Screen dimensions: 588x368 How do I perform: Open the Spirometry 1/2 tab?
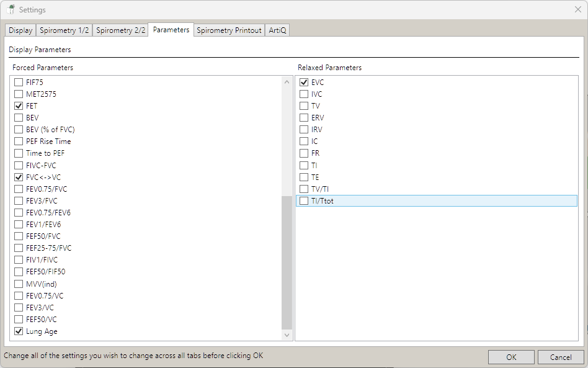tap(65, 30)
